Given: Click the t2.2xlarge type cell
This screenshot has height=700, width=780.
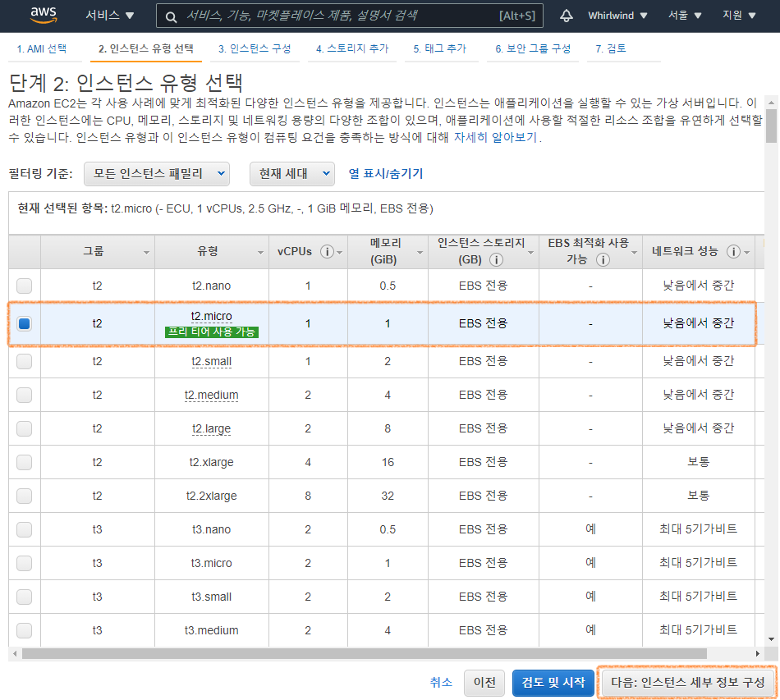Looking at the screenshot, I should coord(211,496).
